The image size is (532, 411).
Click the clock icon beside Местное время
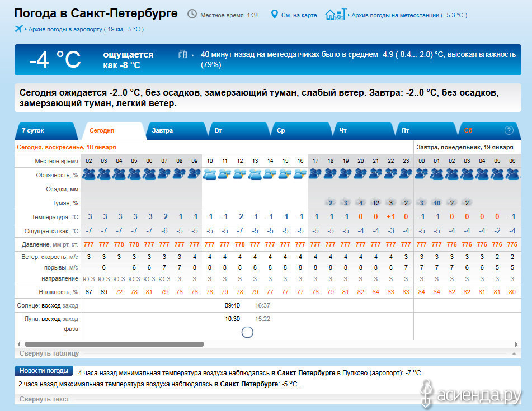[x=192, y=14]
